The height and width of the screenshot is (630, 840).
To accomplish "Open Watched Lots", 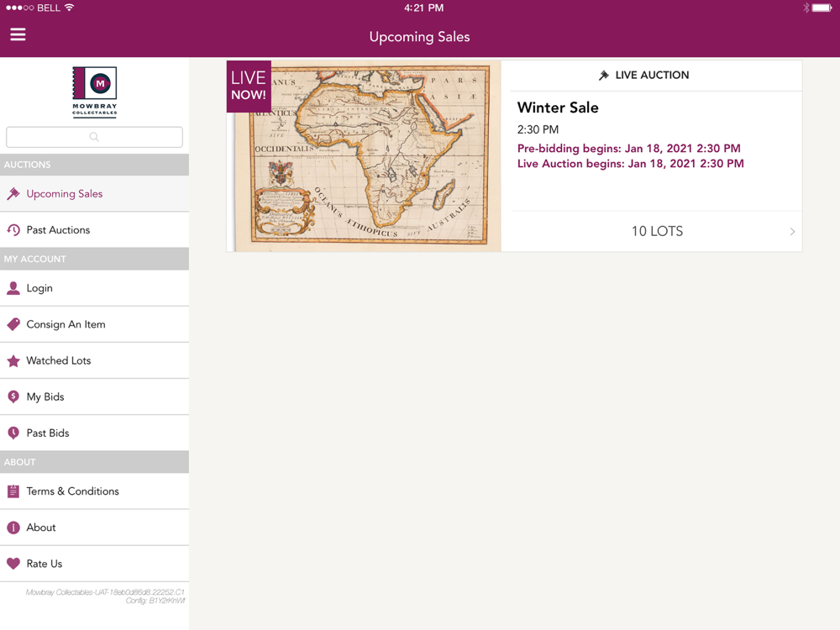I will coord(94,360).
